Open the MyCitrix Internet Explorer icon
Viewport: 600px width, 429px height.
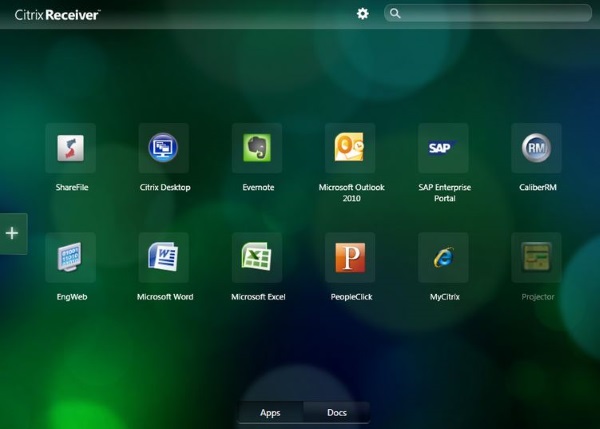tap(443, 257)
